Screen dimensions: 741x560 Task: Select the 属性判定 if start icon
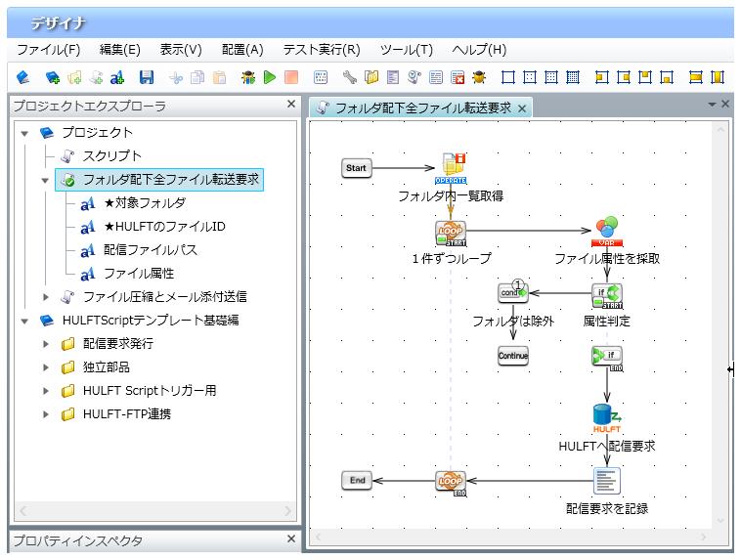pyautogui.click(x=607, y=296)
